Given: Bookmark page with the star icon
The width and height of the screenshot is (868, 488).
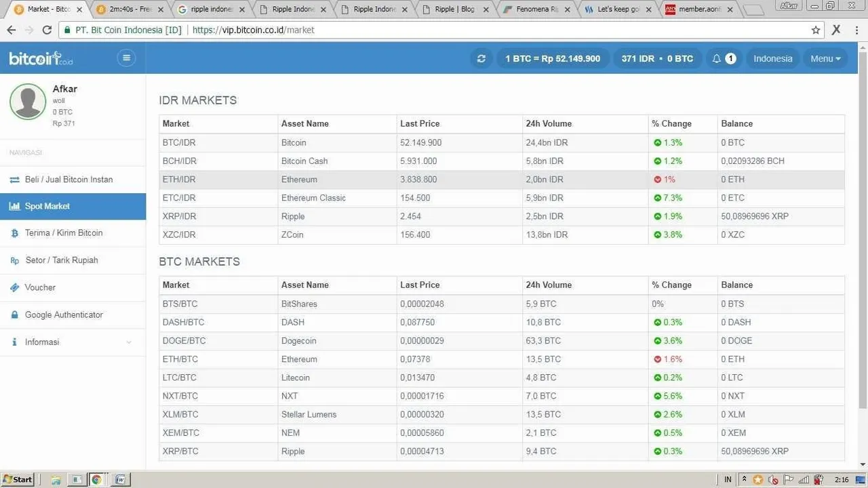Looking at the screenshot, I should coord(816,30).
